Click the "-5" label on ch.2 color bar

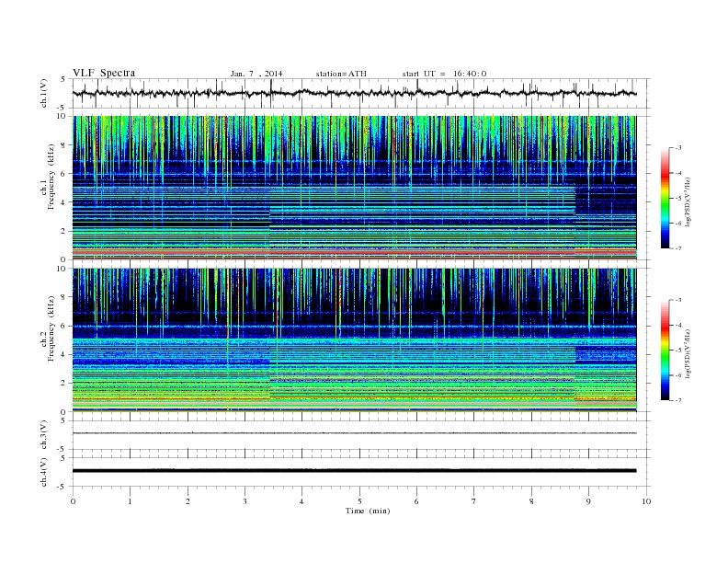pos(677,350)
